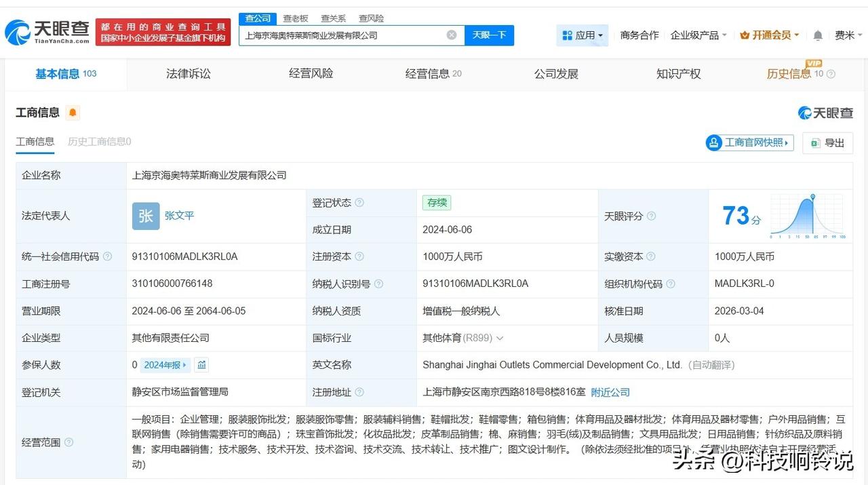The height and width of the screenshot is (485, 868).
Task: Click the help icon next to 纳税人识别号
Action: (378, 284)
